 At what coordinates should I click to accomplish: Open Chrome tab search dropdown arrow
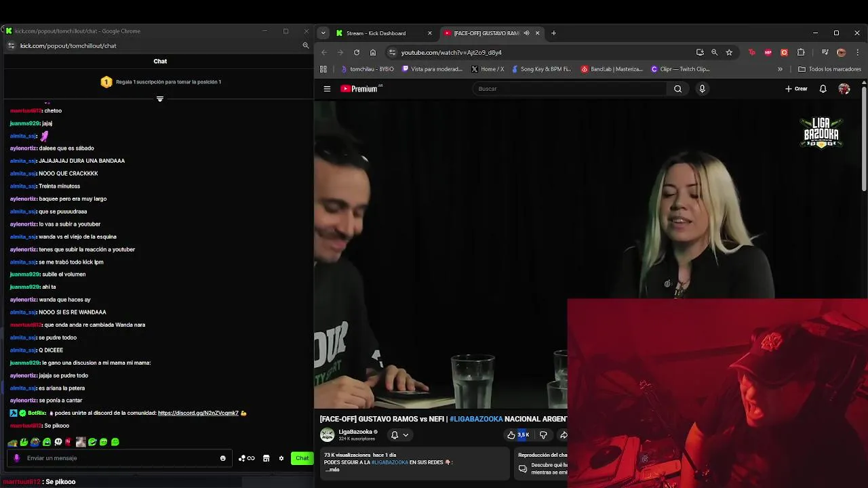click(x=323, y=33)
